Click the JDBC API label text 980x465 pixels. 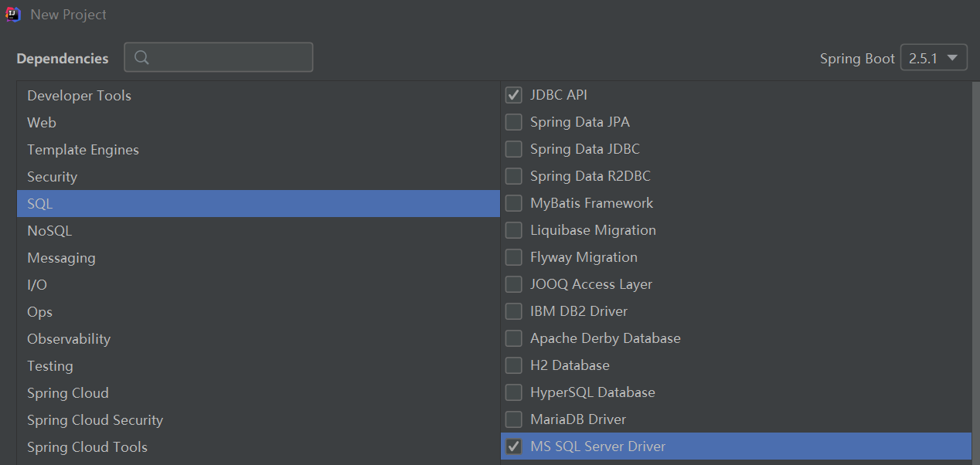(x=559, y=95)
